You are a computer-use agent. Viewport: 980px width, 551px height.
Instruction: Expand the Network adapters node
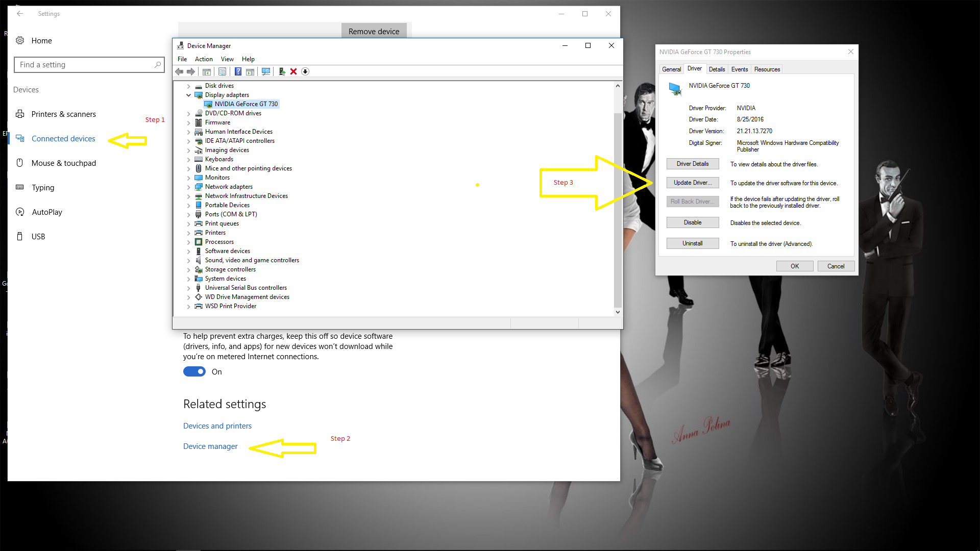click(188, 187)
